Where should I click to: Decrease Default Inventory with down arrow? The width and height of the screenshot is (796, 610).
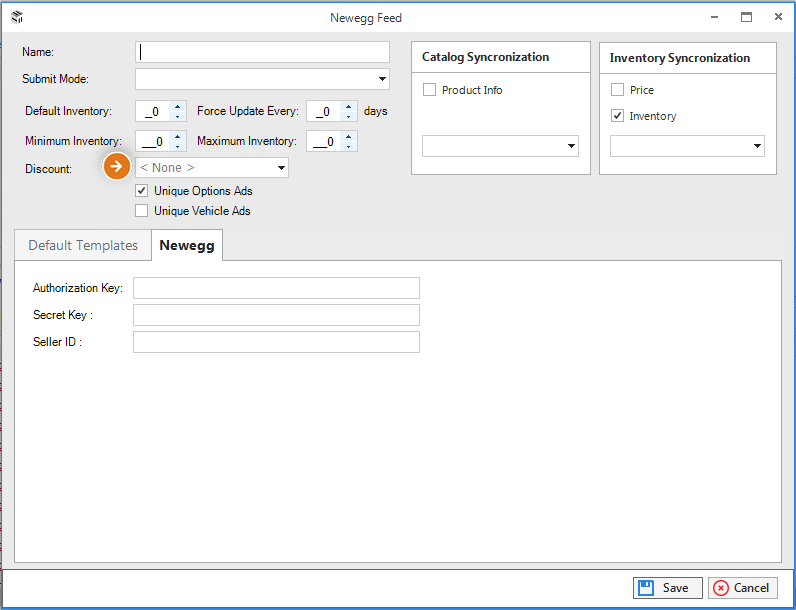(177, 117)
